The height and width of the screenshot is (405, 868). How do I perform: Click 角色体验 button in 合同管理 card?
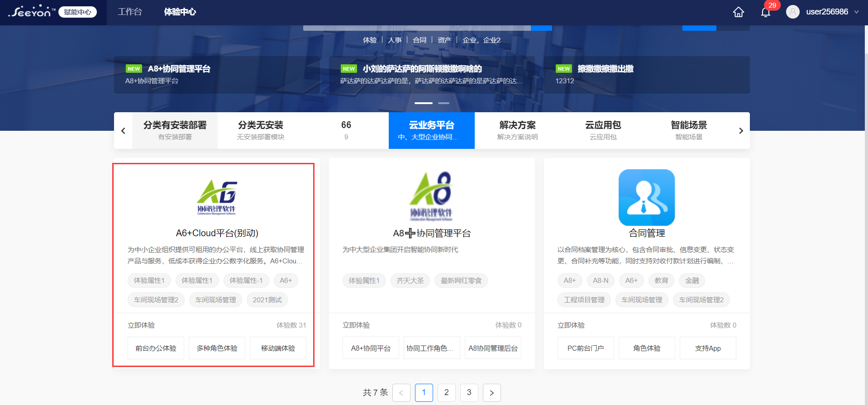coord(647,348)
